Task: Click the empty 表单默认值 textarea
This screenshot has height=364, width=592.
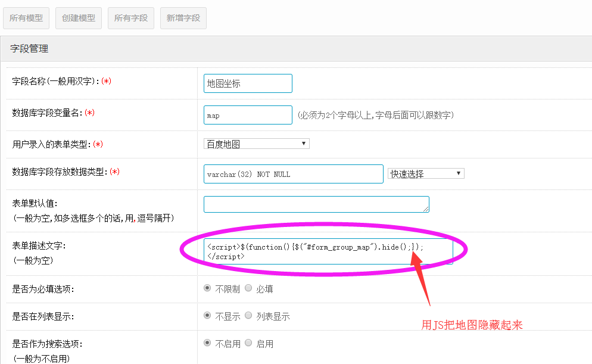Action: pos(316,204)
